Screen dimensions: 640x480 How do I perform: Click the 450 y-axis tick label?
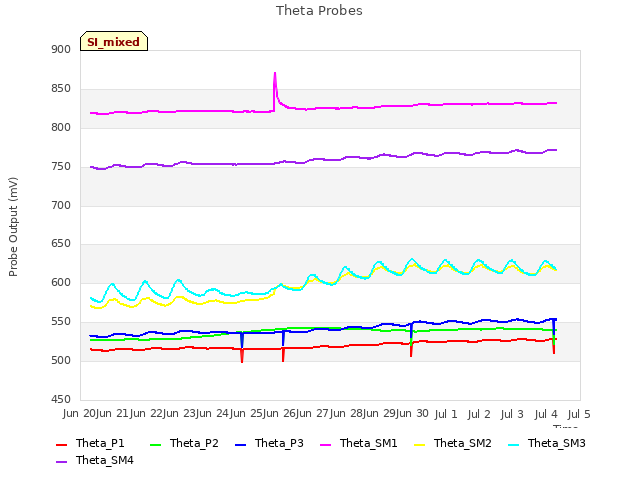coord(61,399)
